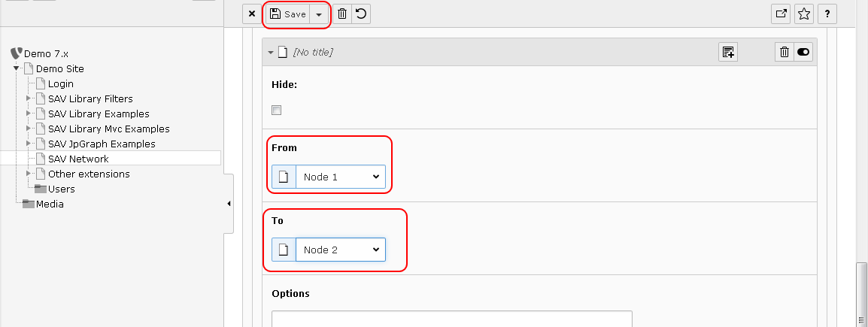Select SAV Network page in tree
Viewport: 868px width, 327px height.
[78, 159]
